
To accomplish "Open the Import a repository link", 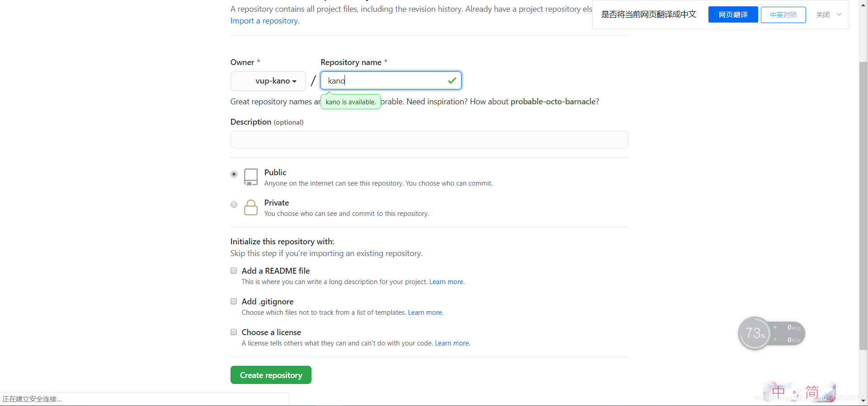I will (x=264, y=21).
